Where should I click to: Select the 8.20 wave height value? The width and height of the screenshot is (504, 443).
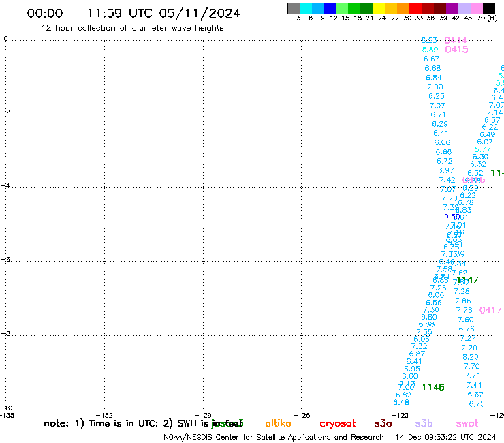pos(471,357)
